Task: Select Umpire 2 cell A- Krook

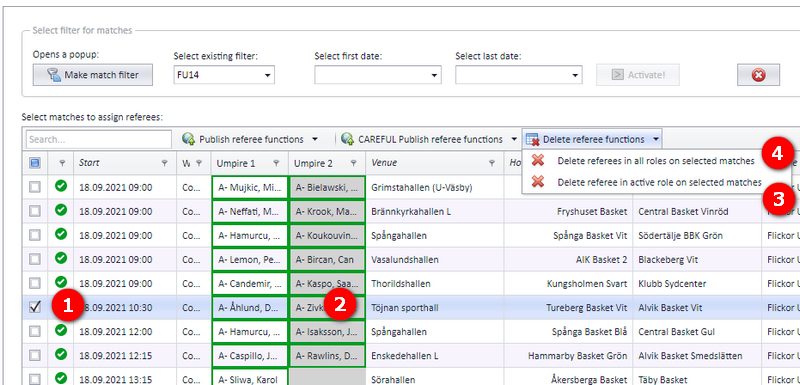Action: click(x=327, y=211)
